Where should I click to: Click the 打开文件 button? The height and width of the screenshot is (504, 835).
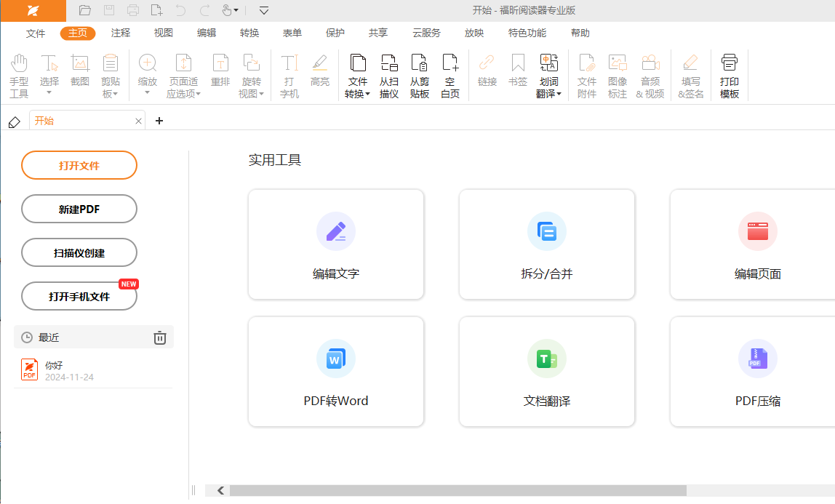pyautogui.click(x=79, y=165)
